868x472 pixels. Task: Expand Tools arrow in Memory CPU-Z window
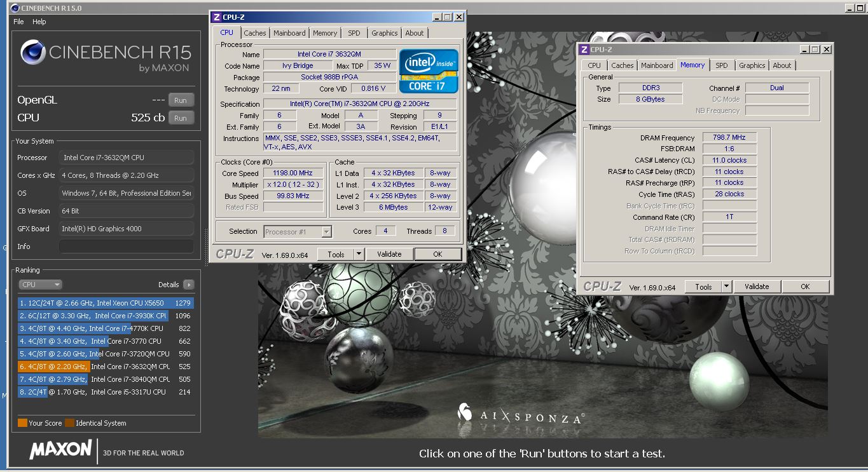pyautogui.click(x=727, y=287)
